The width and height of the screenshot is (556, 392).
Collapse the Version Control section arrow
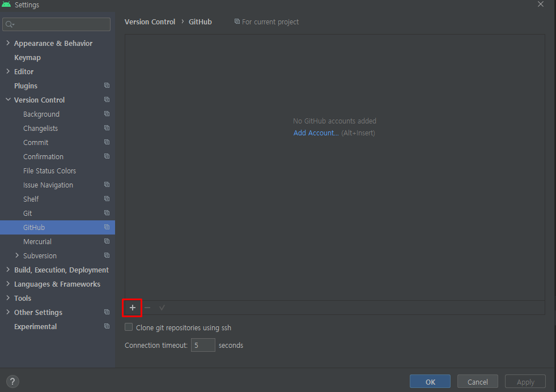point(8,100)
